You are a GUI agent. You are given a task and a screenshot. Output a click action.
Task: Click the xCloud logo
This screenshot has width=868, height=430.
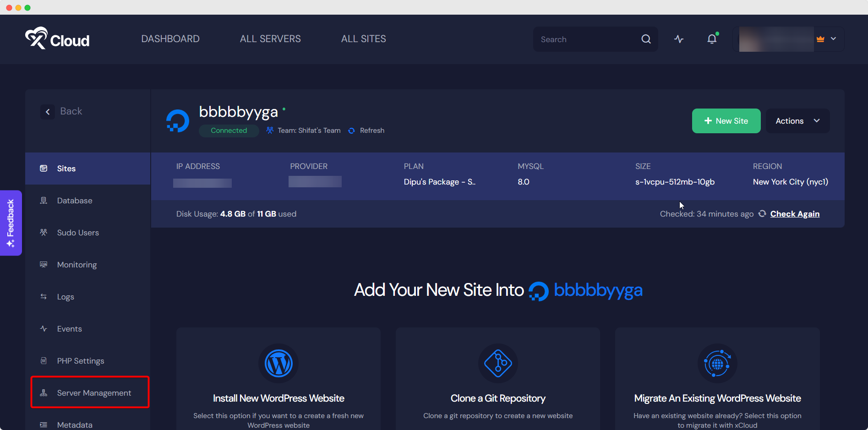pyautogui.click(x=57, y=38)
